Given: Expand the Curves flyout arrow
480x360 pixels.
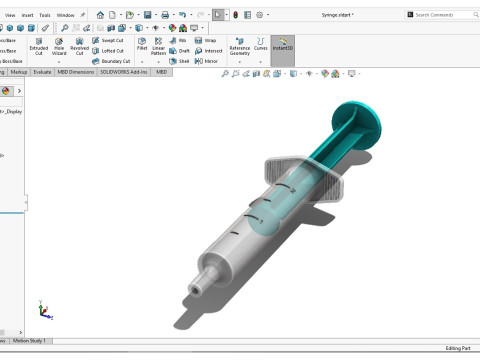Looking at the screenshot, I should 260,62.
